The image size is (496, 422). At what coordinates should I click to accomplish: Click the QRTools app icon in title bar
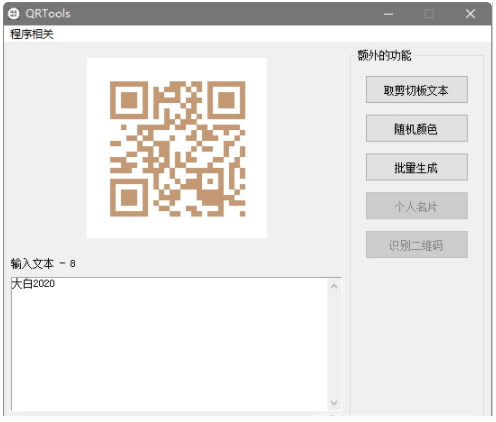point(14,14)
